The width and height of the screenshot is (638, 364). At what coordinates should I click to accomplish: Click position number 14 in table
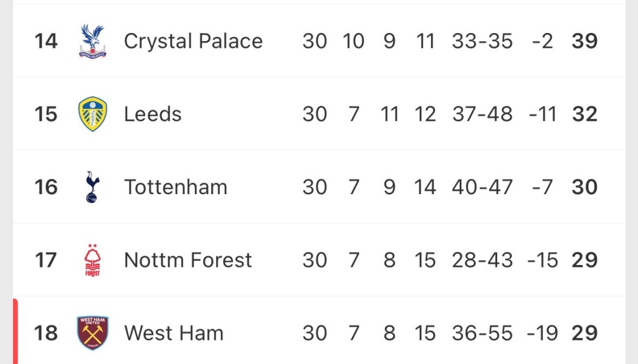pos(46,41)
